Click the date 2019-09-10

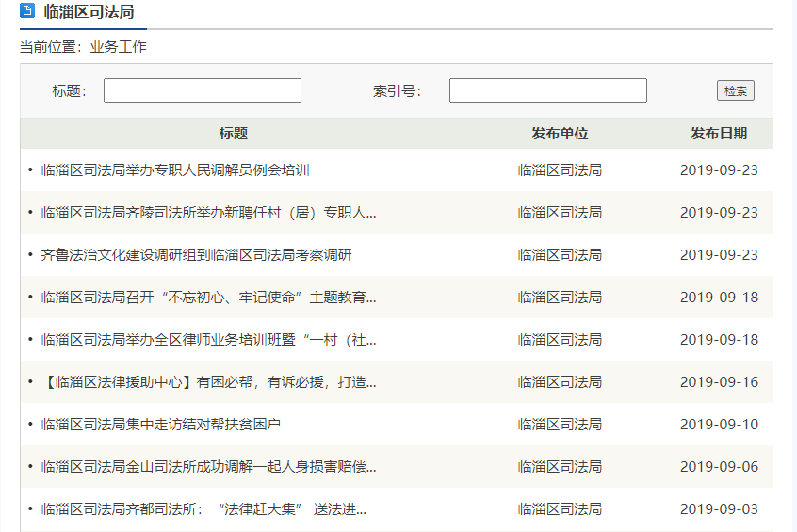click(719, 425)
